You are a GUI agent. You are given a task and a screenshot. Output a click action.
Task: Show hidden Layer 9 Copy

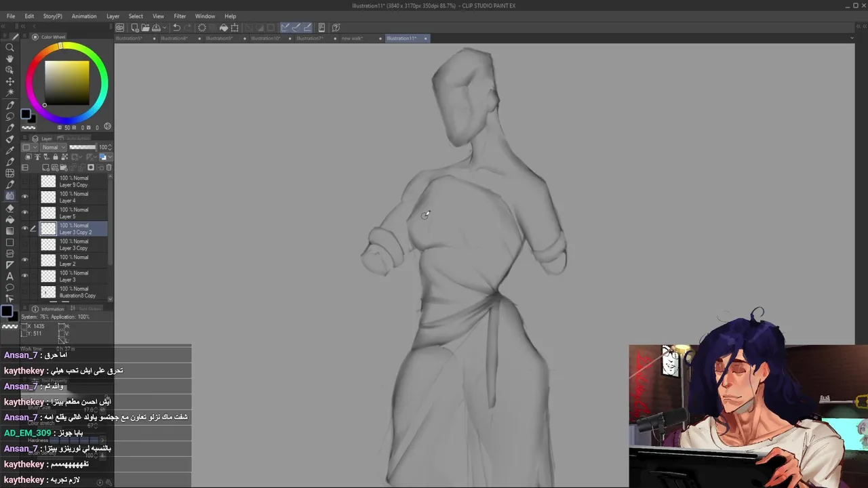(25, 181)
